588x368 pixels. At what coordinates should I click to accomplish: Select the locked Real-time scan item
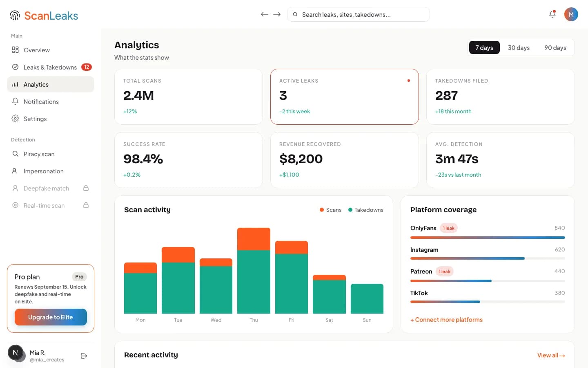(51, 205)
